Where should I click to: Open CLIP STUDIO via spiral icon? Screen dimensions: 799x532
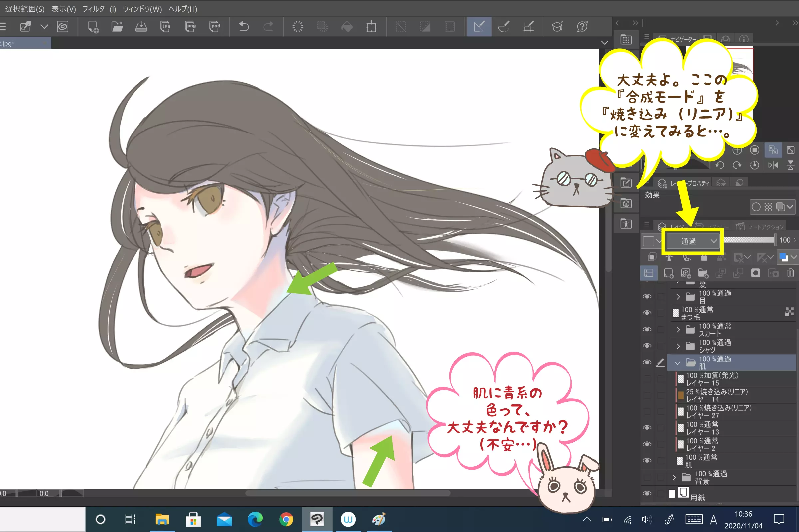63,26
